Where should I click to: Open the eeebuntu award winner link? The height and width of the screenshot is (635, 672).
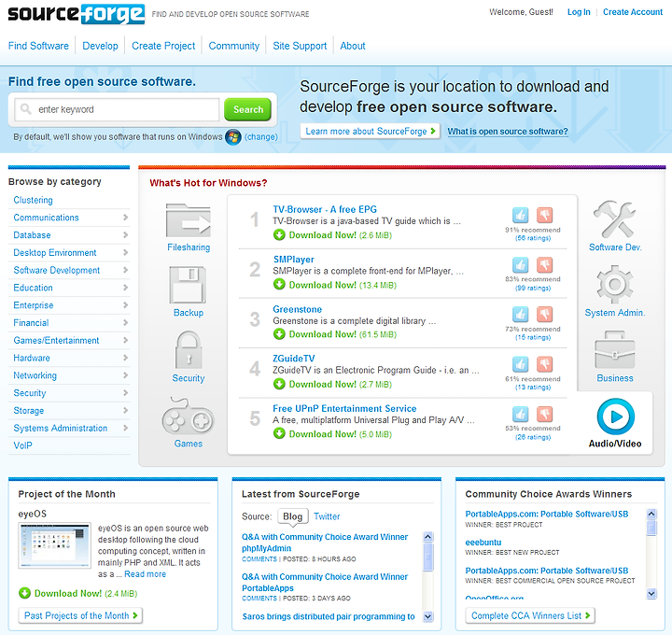pos(483,543)
